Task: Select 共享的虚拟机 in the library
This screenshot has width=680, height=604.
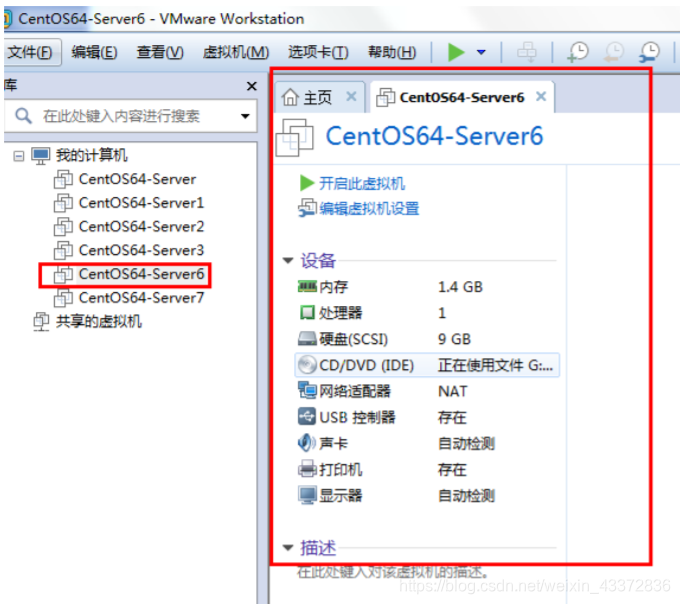Action: point(99,321)
